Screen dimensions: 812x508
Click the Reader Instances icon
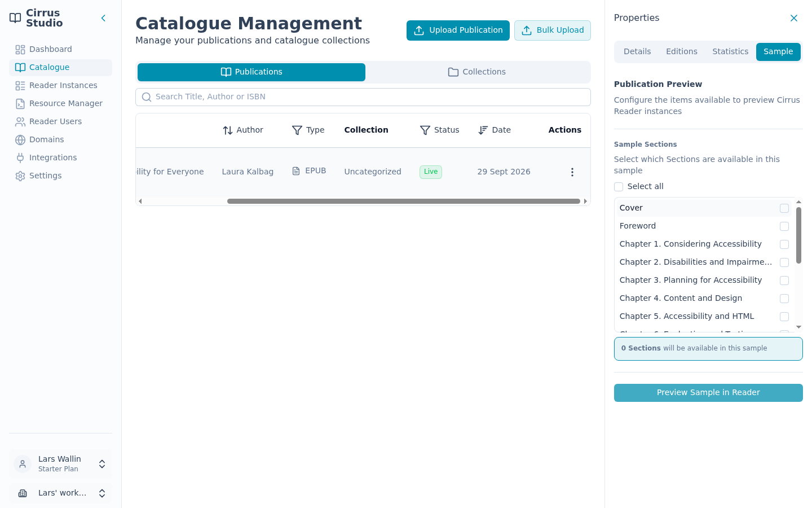20,86
